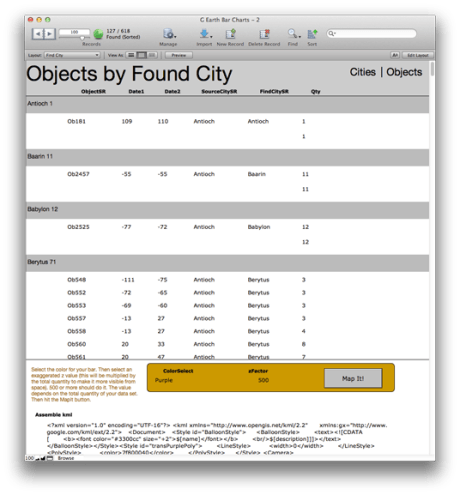This screenshot has height=495, width=460.
Task: Click the Delete Record icon
Action: pyautogui.click(x=264, y=34)
